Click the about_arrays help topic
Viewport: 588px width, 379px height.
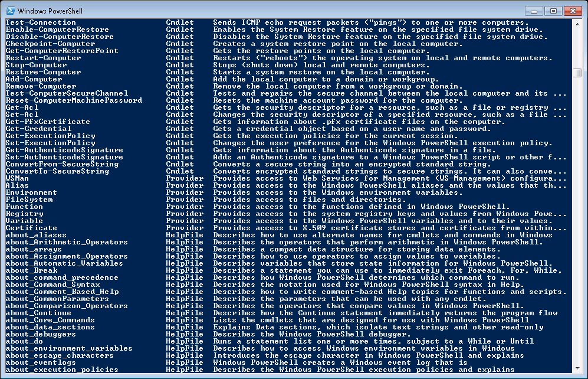coord(34,250)
